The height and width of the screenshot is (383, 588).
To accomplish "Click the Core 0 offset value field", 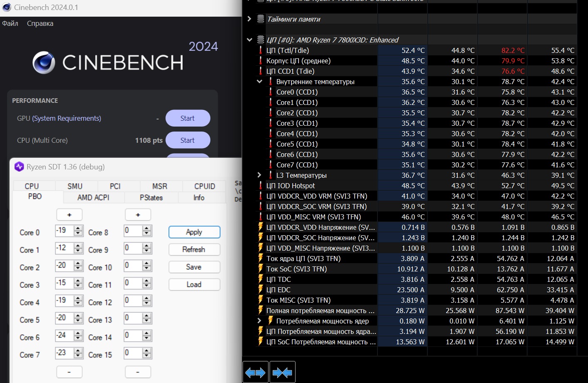I will pos(64,231).
